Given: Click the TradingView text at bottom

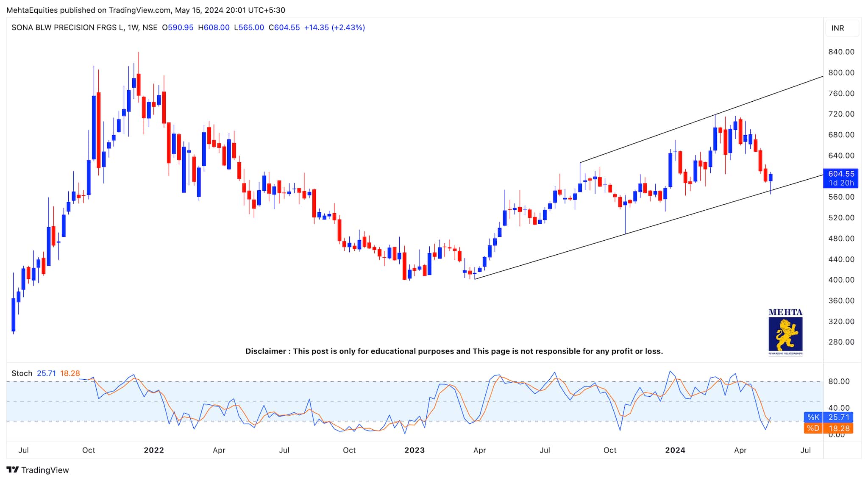Looking at the screenshot, I should pos(45,470).
